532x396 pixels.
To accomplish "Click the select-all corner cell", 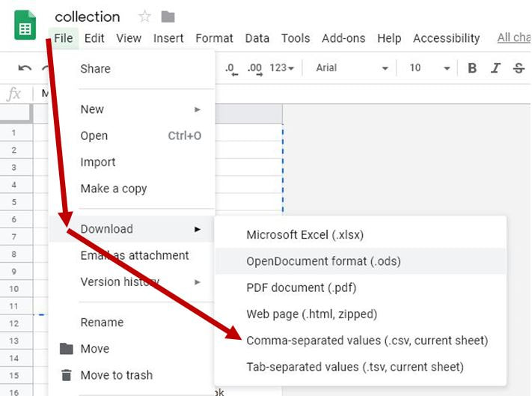I will click(16, 114).
